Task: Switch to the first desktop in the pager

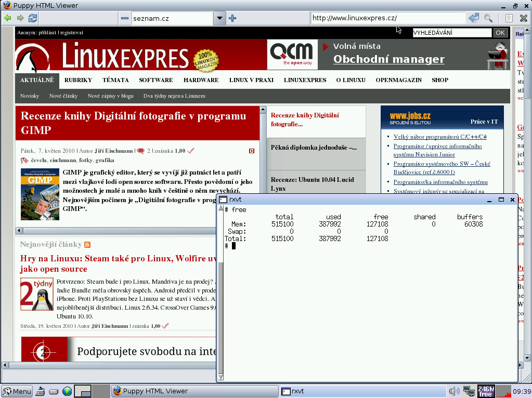Action: pyautogui.click(x=83, y=391)
